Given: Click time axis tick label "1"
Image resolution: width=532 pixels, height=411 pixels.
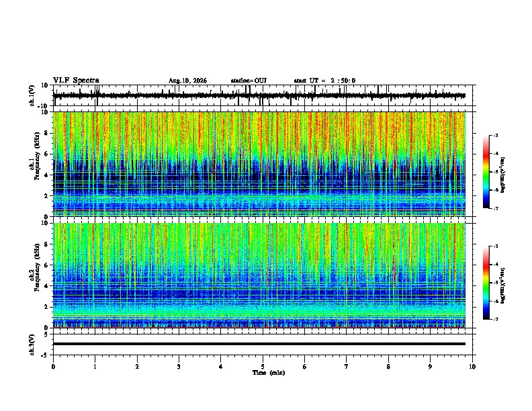Looking at the screenshot, I should 95,367.
